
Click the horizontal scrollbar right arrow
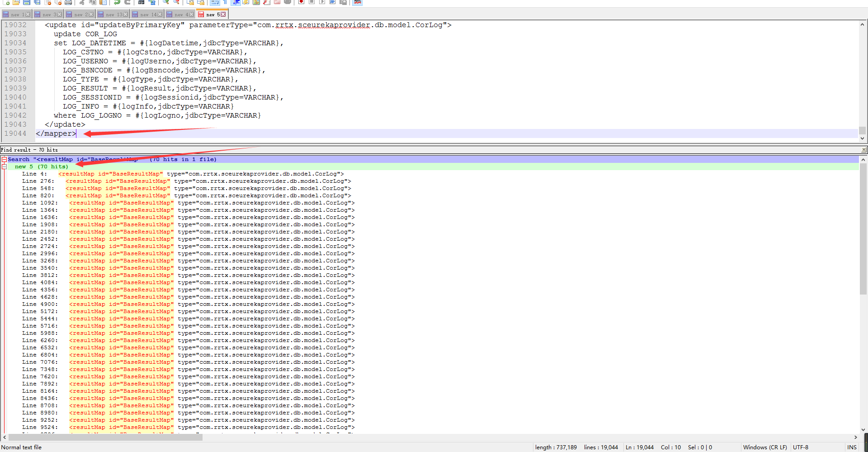855,437
